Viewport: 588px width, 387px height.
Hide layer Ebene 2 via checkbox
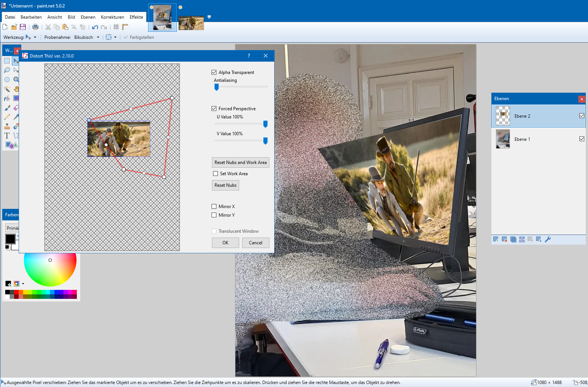pyautogui.click(x=582, y=116)
